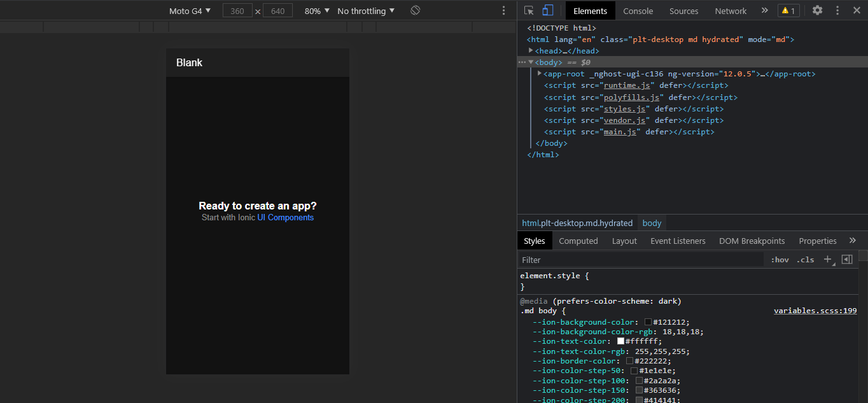Click the #363636 color-step-150 swatch
This screenshot has width=868, height=403.
[x=639, y=390]
